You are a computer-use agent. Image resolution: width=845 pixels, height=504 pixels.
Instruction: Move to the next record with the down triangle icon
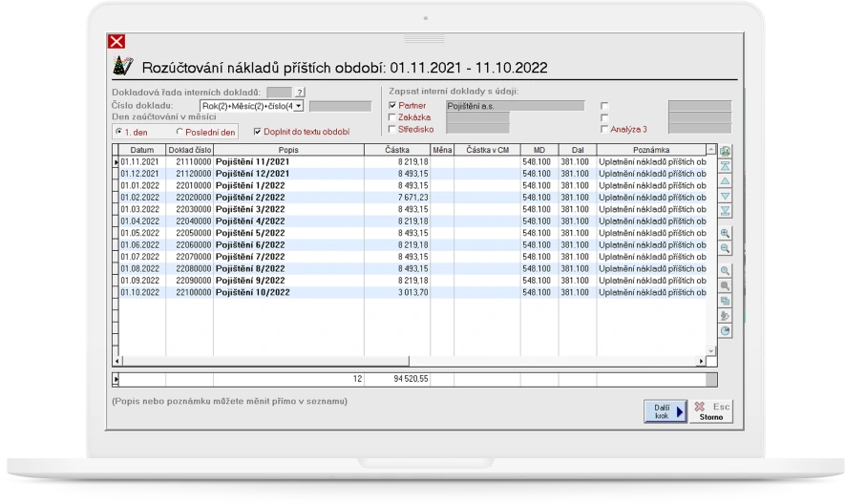[x=726, y=197]
